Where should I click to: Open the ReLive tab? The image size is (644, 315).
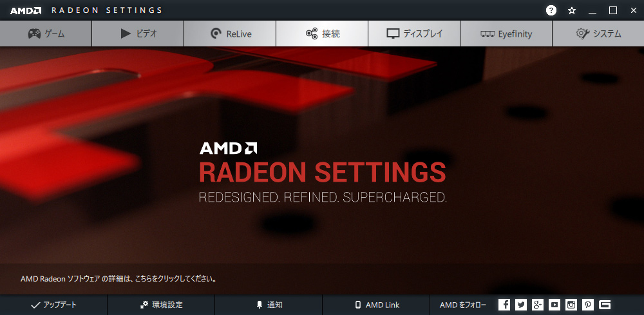pyautogui.click(x=230, y=33)
